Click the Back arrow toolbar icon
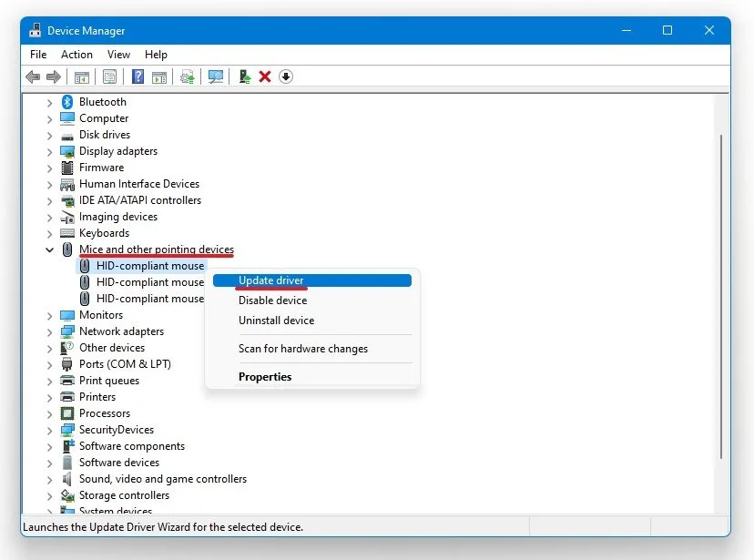 (33, 76)
